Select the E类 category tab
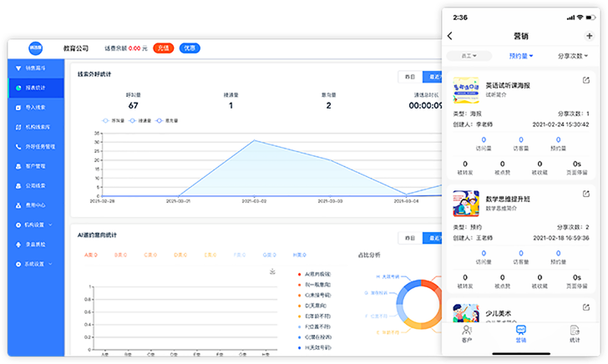 tap(210, 255)
